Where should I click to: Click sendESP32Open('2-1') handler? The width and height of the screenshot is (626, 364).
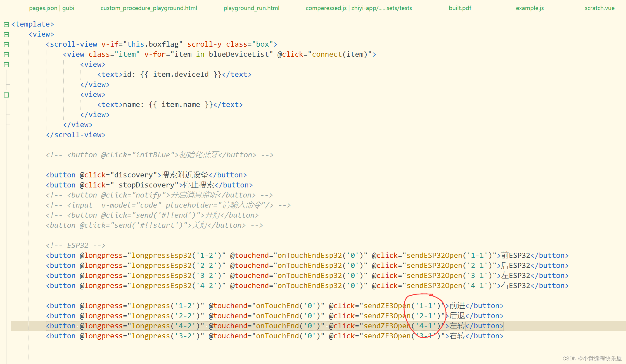coord(450,265)
